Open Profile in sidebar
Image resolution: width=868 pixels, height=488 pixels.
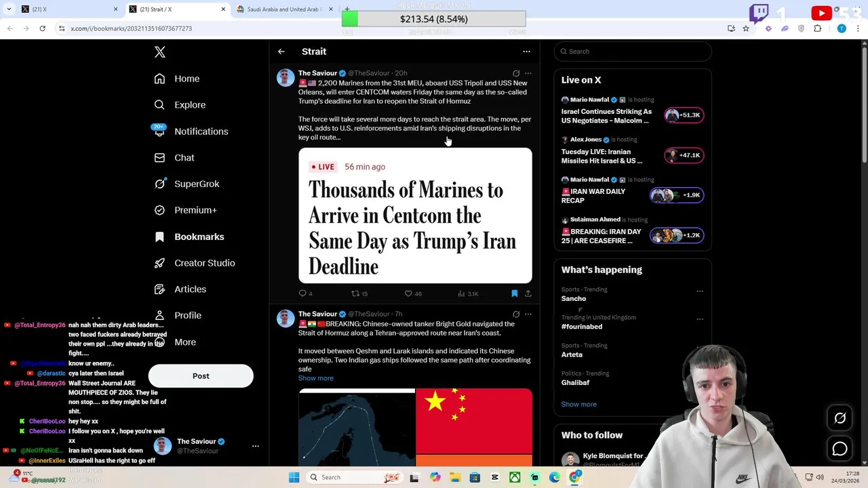(x=178, y=315)
